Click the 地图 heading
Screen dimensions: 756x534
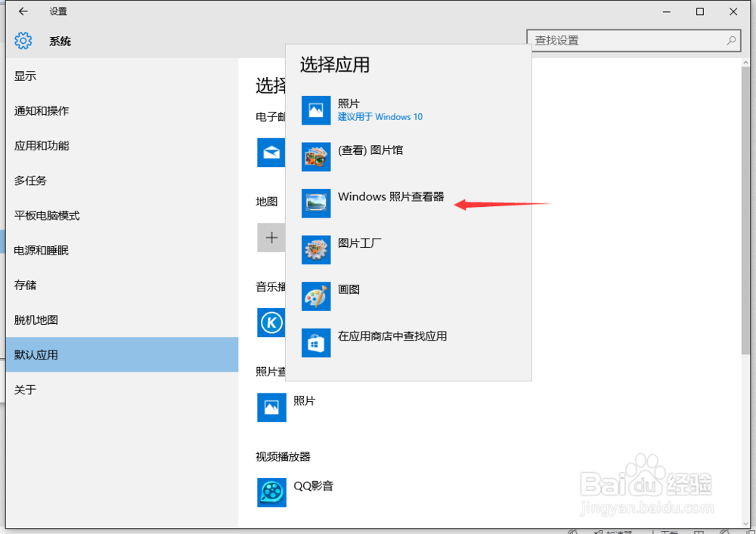point(267,202)
